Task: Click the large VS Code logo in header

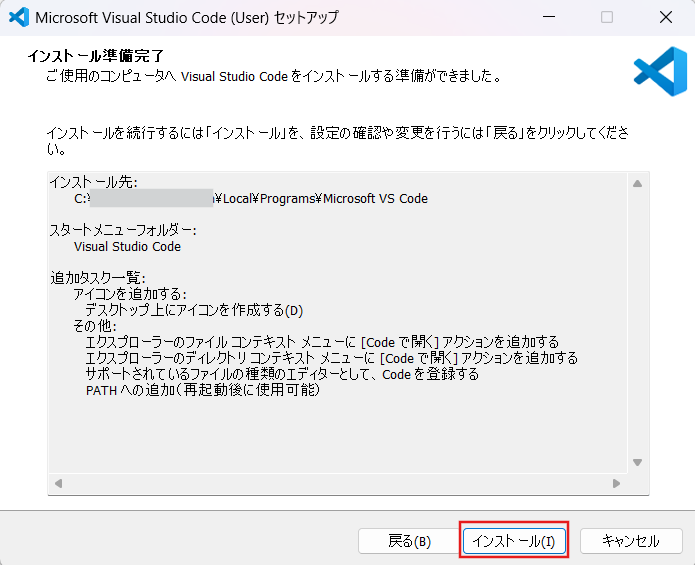Action: coord(659,71)
